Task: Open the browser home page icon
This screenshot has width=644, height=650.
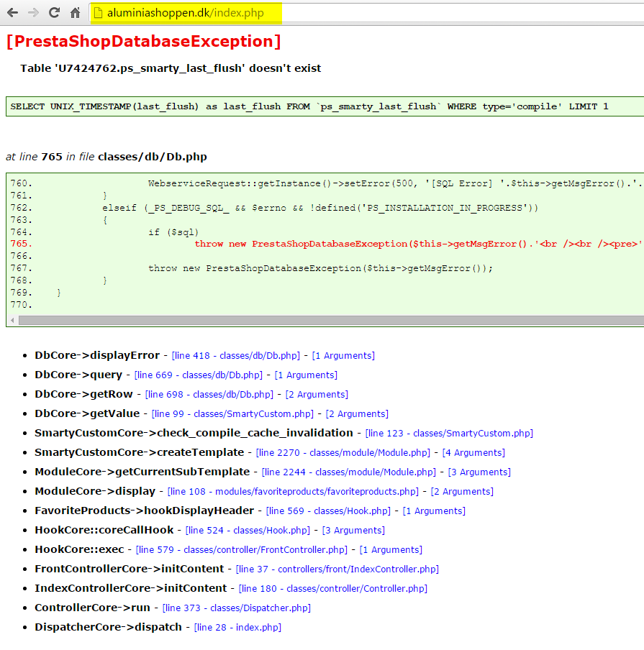Action: [x=75, y=13]
